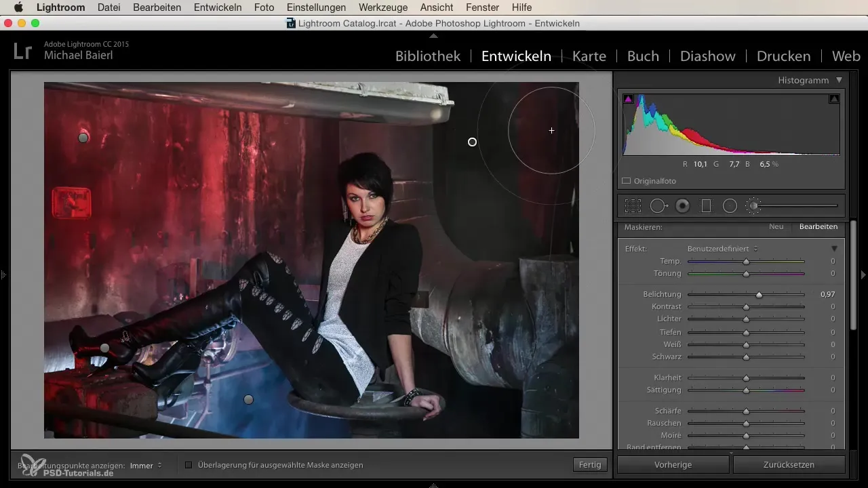Screen dimensions: 868x488
Task: Toggle highlight clipping indicator in histogram
Action: point(834,99)
